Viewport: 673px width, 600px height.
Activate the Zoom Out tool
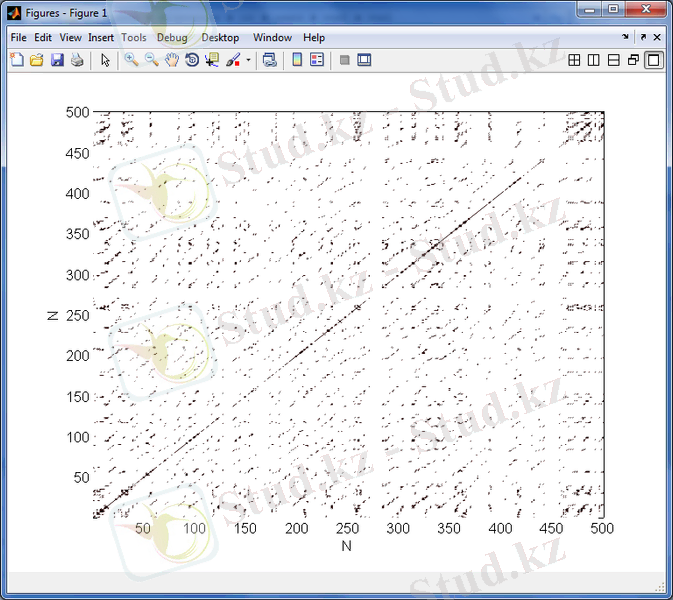point(152,60)
